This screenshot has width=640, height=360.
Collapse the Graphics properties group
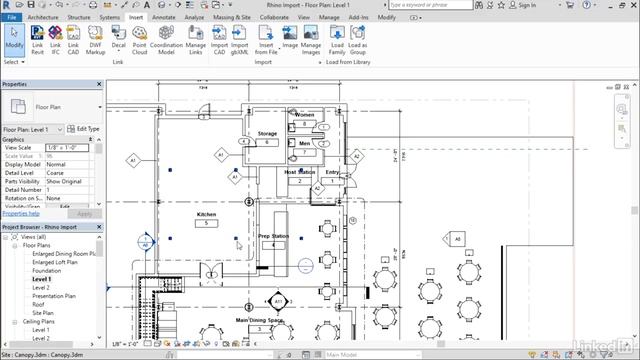tap(91, 140)
